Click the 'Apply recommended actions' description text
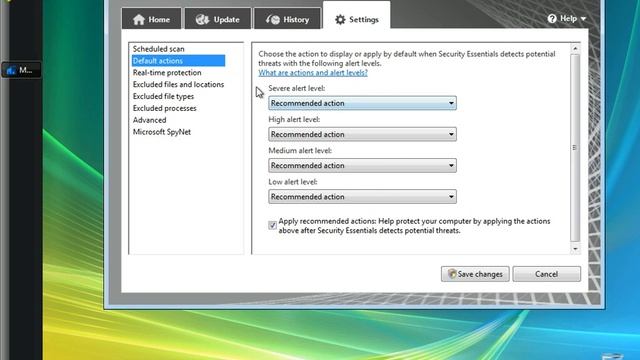Viewport: 640px width, 360px height. point(414,226)
